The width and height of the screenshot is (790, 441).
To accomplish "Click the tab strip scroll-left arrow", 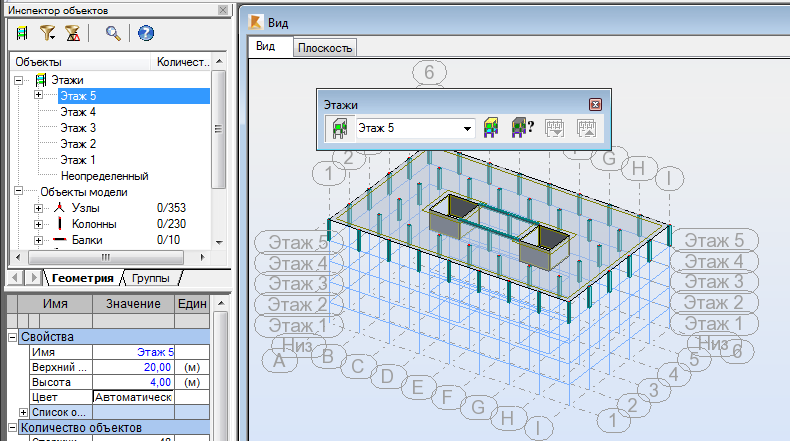I will (x=15, y=278).
